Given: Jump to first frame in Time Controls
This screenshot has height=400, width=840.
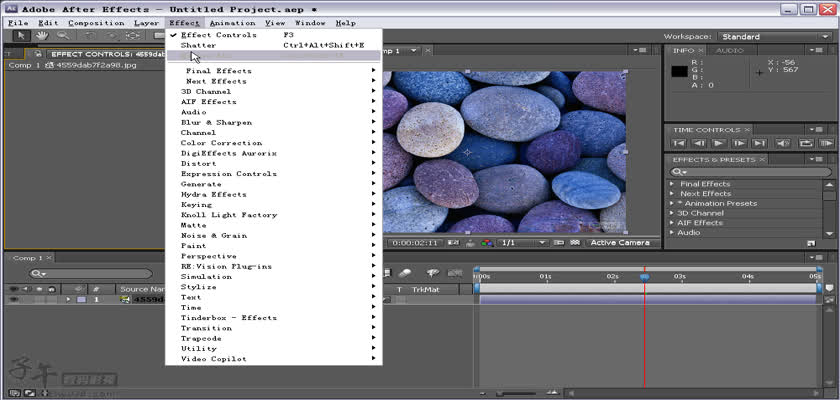Looking at the screenshot, I should click(x=679, y=143).
